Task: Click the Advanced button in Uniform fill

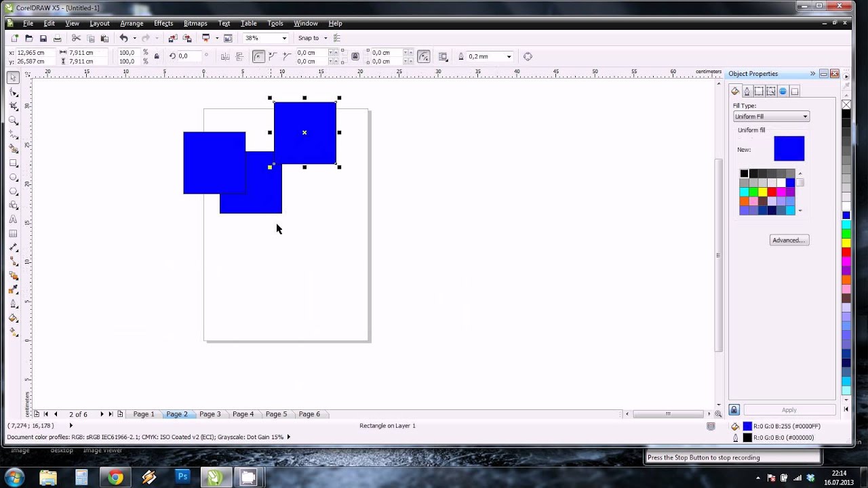Action: click(789, 240)
